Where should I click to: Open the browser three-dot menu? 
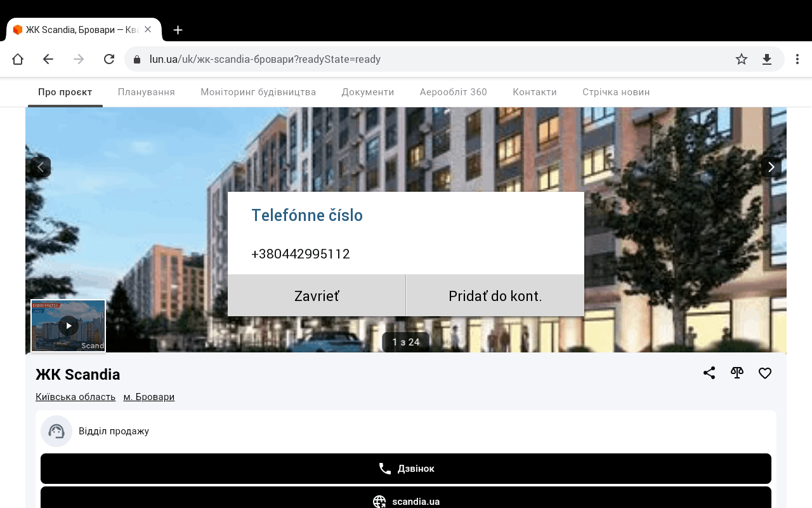(797, 59)
